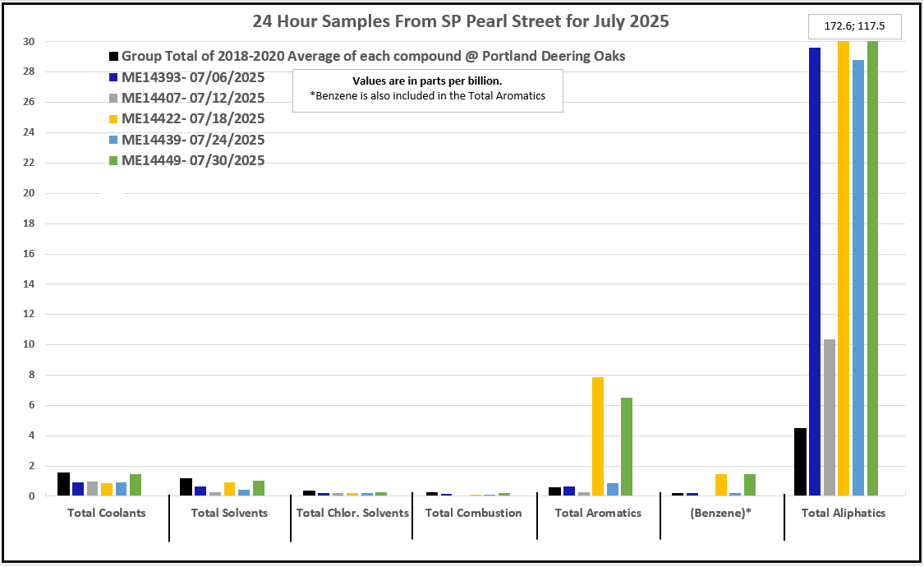Click the gray ME14407 legend marker
Viewport: 924px width, 567px height.
[x=114, y=98]
